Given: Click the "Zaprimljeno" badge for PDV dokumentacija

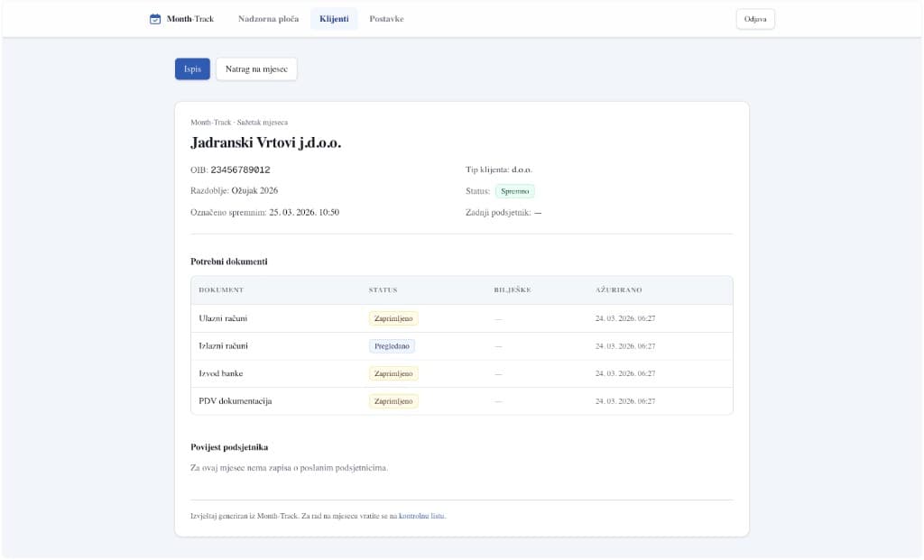Looking at the screenshot, I should tap(393, 400).
